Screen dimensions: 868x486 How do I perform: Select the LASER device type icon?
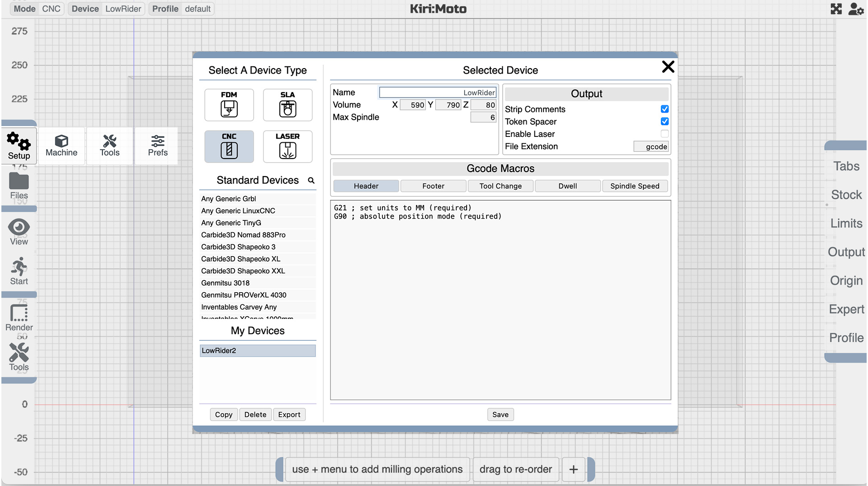click(x=288, y=146)
